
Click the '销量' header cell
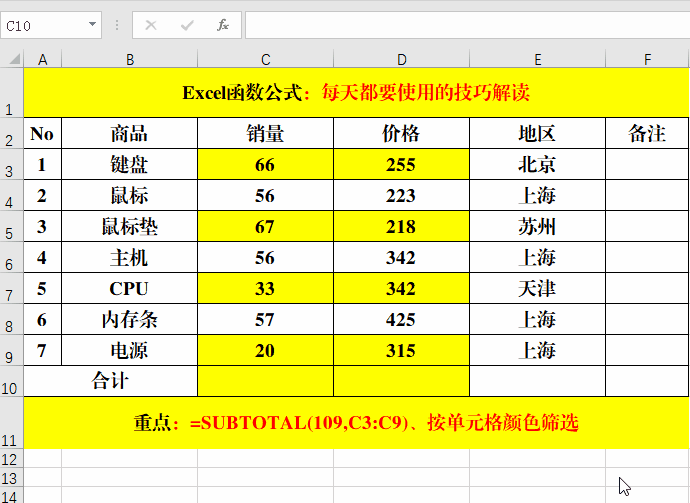coord(265,133)
